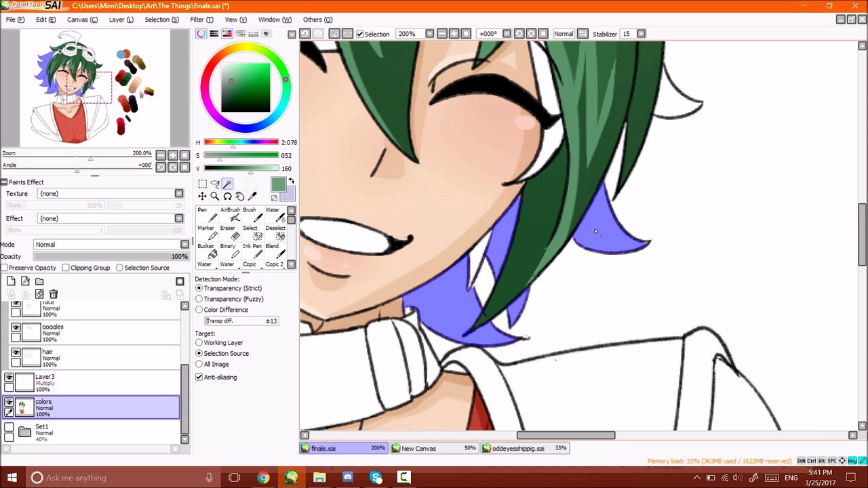Hide the Layer3 eye icon
This screenshot has height=488, width=868.
(x=9, y=378)
